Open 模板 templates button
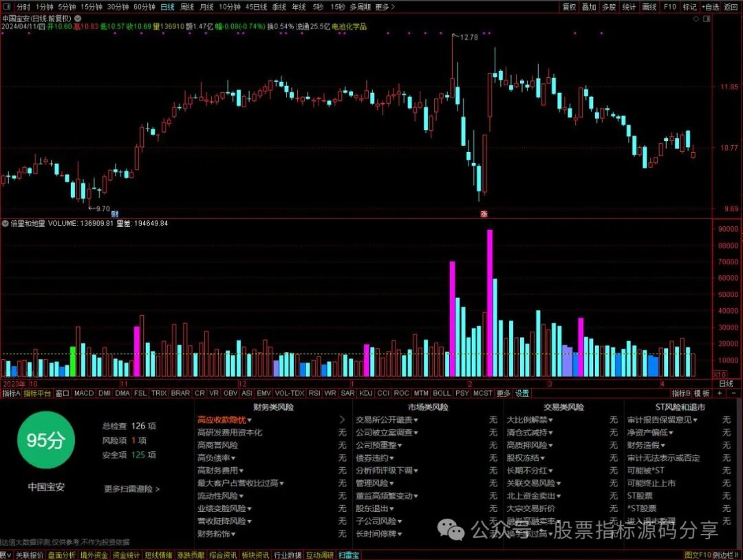 (x=702, y=394)
